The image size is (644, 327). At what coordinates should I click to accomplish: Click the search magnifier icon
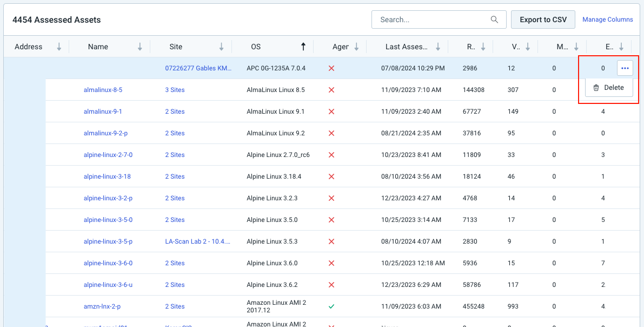tap(494, 19)
